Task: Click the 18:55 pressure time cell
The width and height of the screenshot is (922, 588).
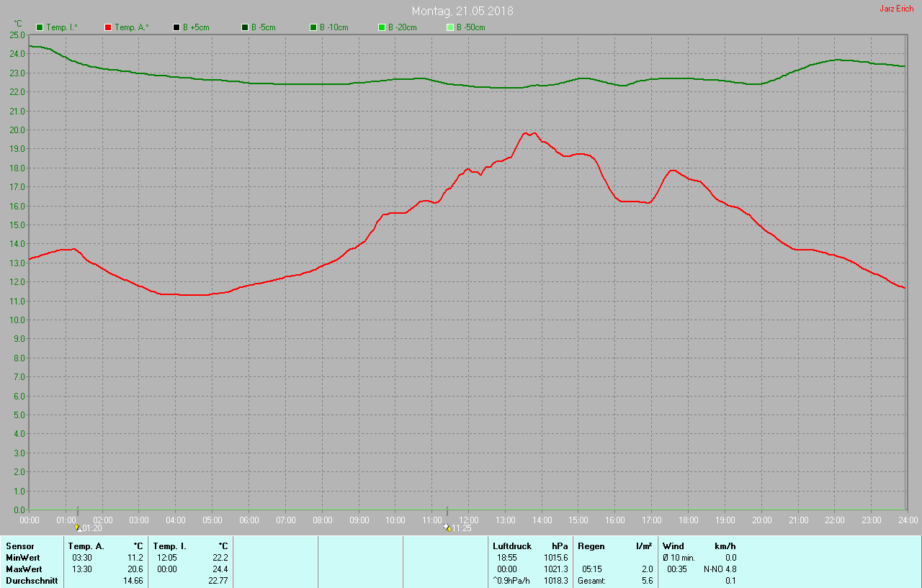Action: point(507,558)
